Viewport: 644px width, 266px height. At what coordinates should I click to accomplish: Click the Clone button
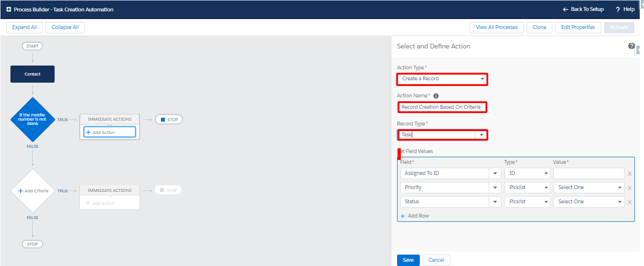click(x=540, y=28)
